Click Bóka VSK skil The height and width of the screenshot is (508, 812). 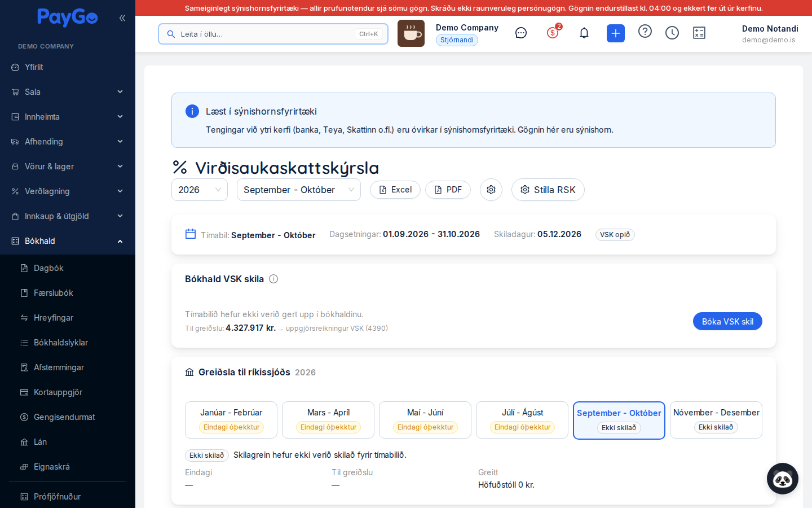tap(727, 321)
